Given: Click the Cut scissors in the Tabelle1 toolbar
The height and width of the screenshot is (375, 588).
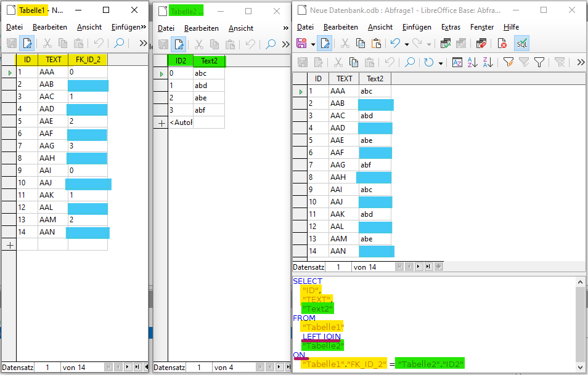Looking at the screenshot, I should 47,43.
